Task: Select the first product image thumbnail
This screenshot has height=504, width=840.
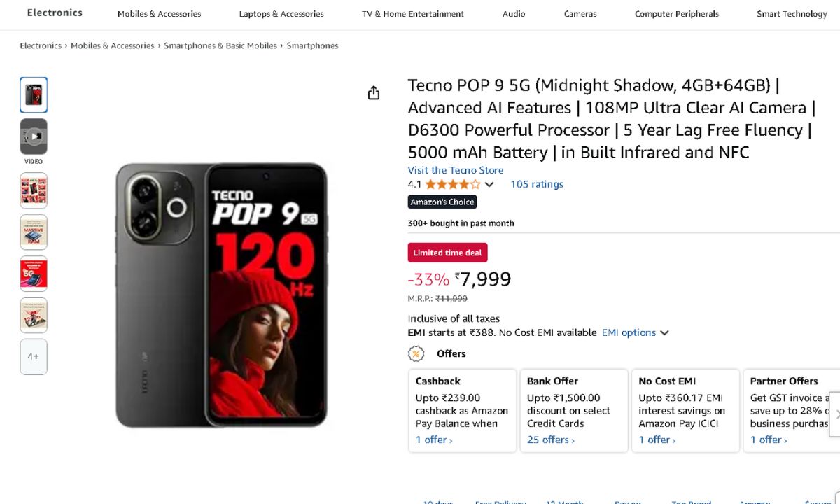Action: point(34,94)
